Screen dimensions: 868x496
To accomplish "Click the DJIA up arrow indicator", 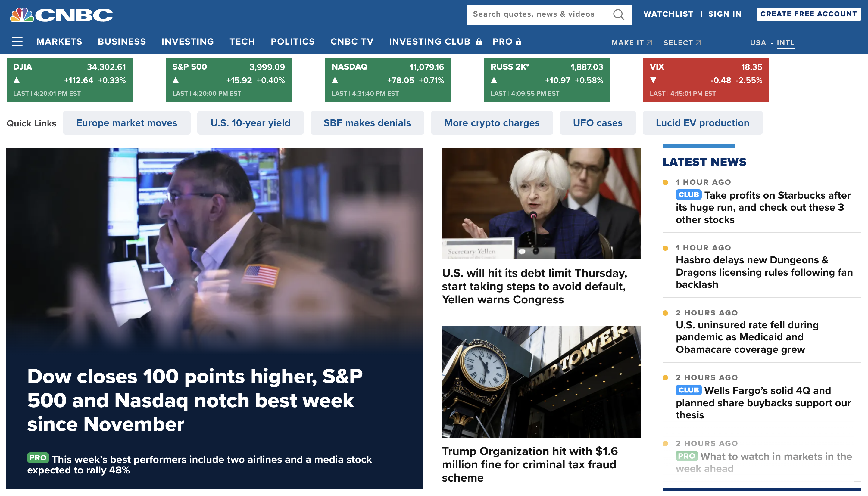I will [16, 80].
